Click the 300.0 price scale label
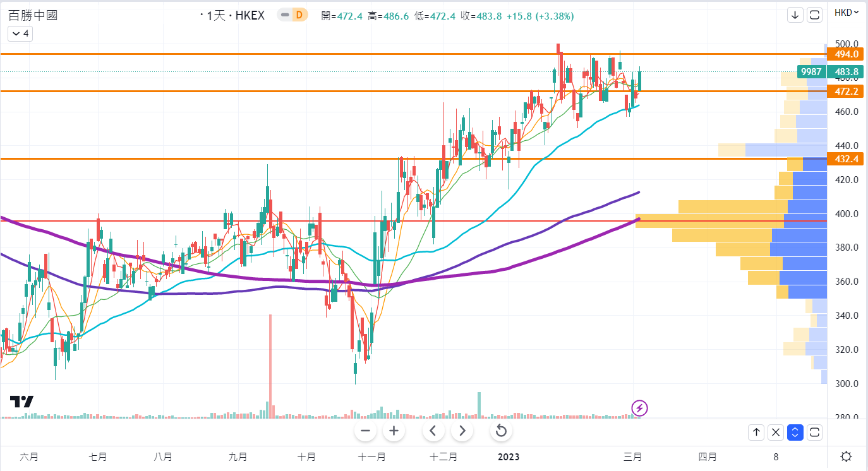The height and width of the screenshot is (471, 868). click(x=847, y=384)
